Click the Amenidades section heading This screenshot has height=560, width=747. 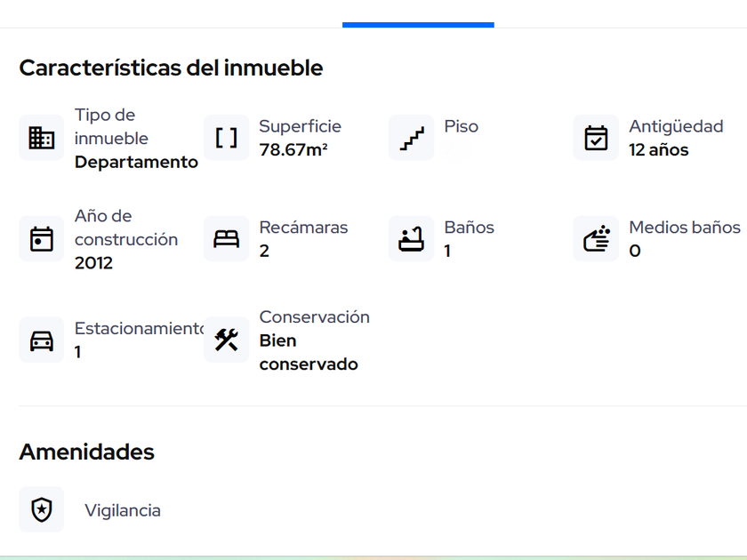(x=86, y=452)
